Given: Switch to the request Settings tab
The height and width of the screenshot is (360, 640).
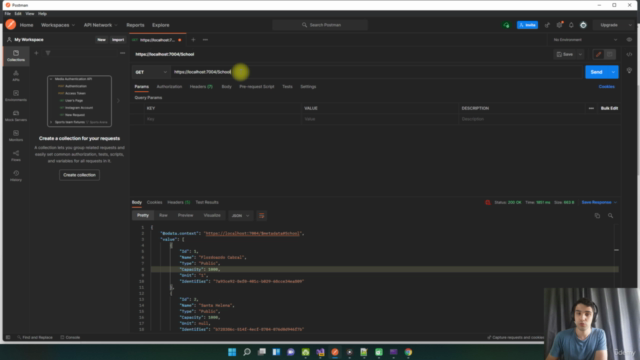Looking at the screenshot, I should 308,87.
